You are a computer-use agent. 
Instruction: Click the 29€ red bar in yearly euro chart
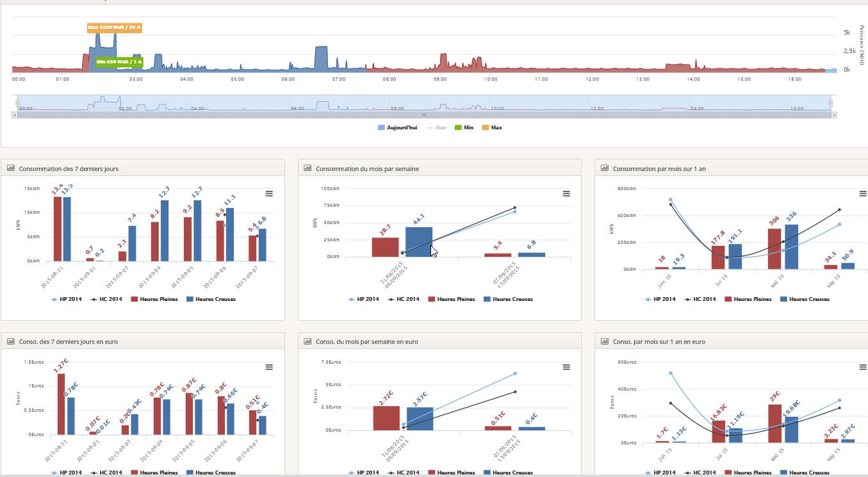coord(774,423)
